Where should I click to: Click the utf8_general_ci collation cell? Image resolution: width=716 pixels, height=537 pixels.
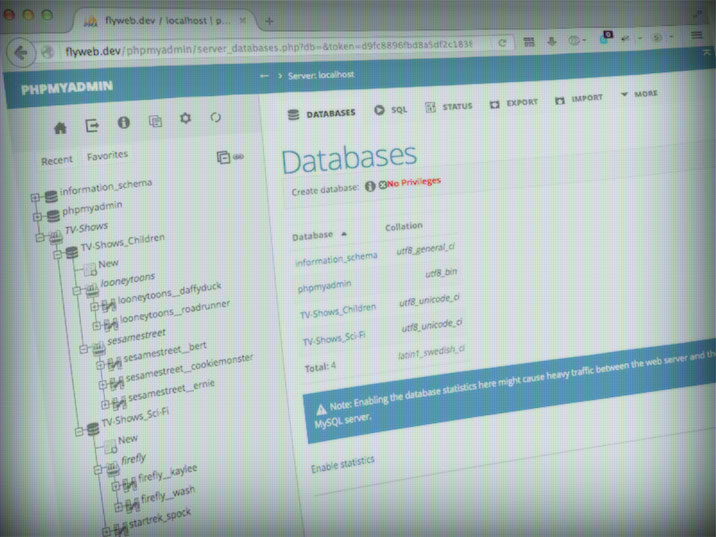(x=426, y=249)
